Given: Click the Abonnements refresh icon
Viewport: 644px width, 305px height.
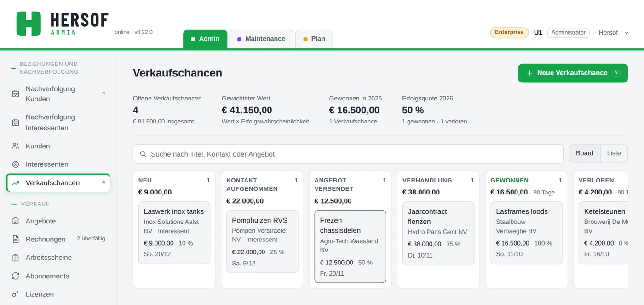Looking at the screenshot, I should tap(16, 276).
